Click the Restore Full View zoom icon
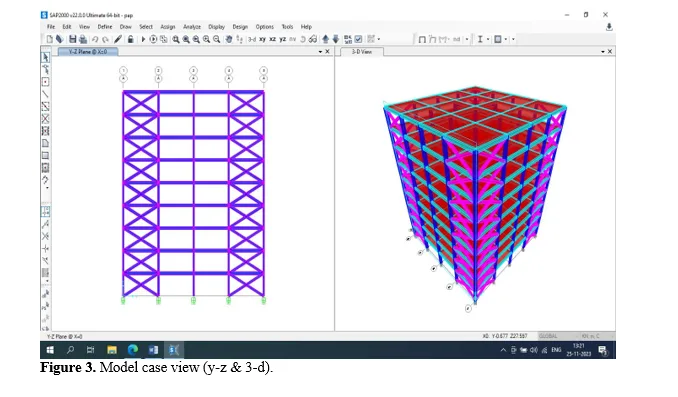The image size is (678, 397). click(186, 39)
